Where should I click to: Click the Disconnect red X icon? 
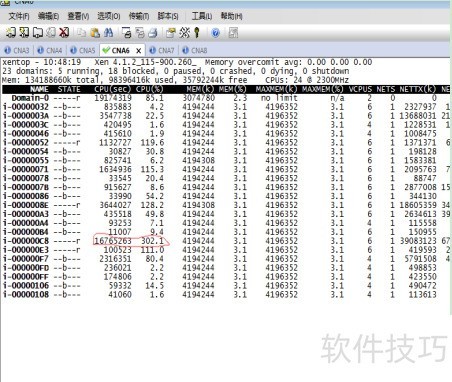point(64,32)
